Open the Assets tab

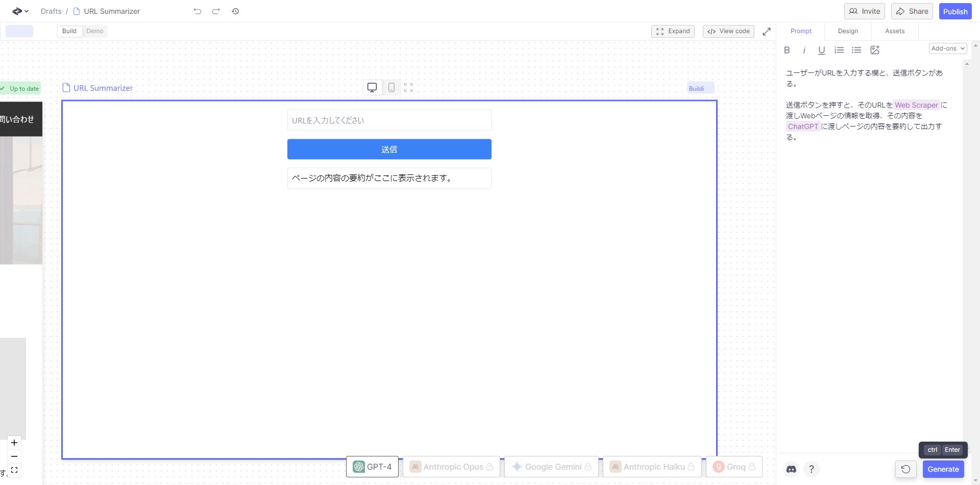tap(894, 31)
